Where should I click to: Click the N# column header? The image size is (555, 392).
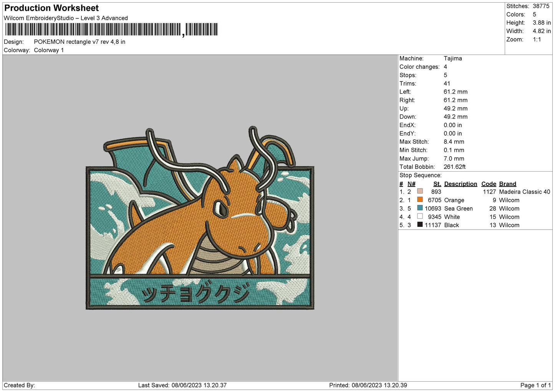click(411, 184)
